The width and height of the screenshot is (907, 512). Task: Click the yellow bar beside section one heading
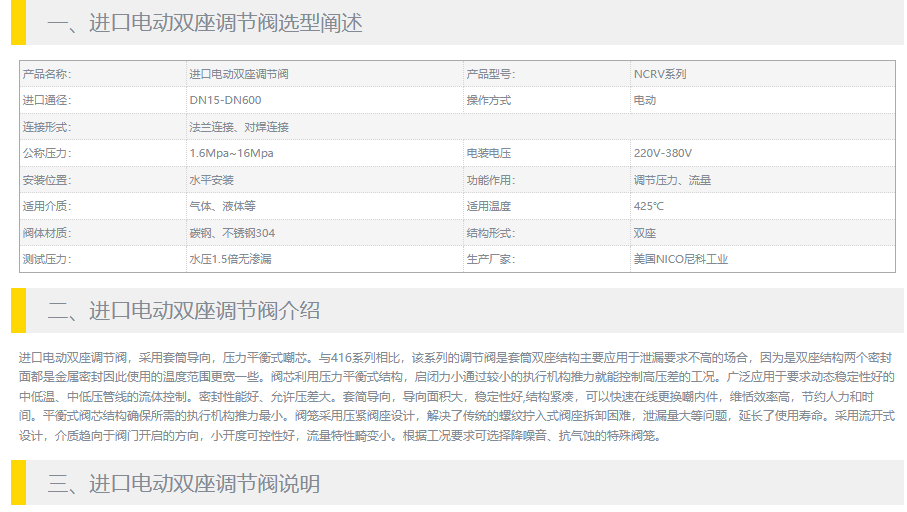17,23
